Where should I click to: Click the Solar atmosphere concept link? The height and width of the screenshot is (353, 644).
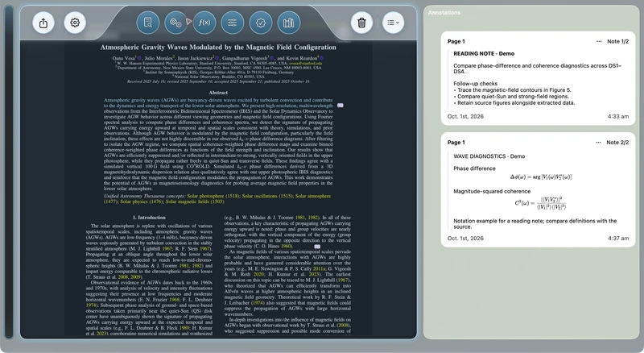(313, 196)
